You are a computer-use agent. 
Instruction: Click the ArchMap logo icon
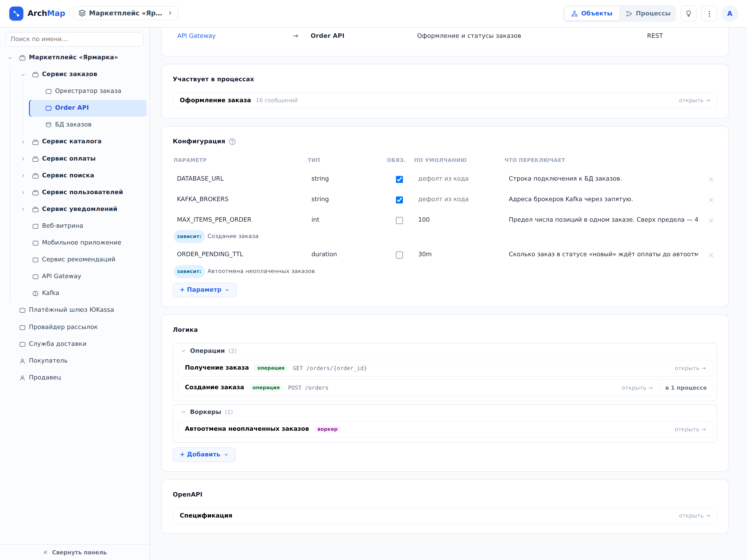tap(16, 14)
